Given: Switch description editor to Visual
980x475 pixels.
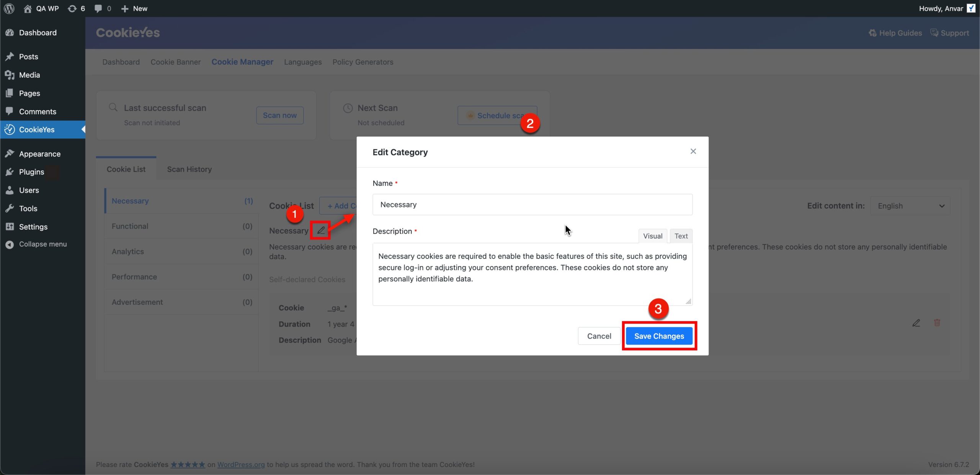Looking at the screenshot, I should 653,236.
